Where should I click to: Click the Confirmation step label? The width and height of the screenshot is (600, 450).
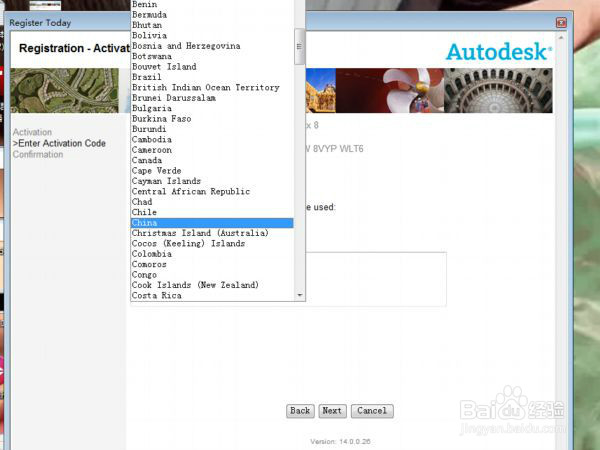[38, 154]
